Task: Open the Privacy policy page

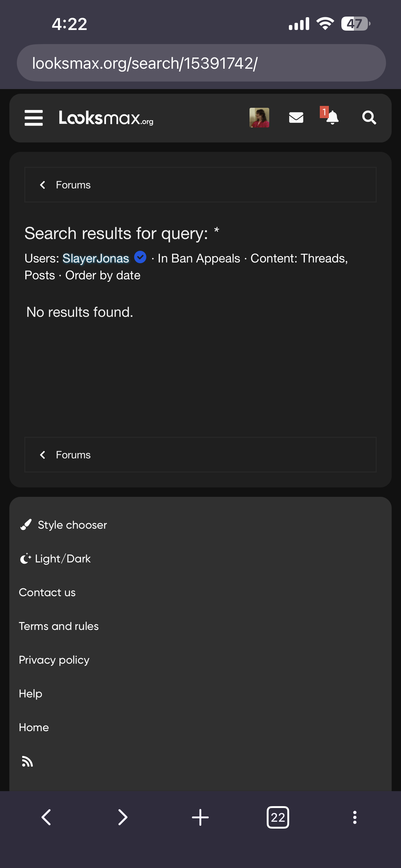Action: pos(54,660)
